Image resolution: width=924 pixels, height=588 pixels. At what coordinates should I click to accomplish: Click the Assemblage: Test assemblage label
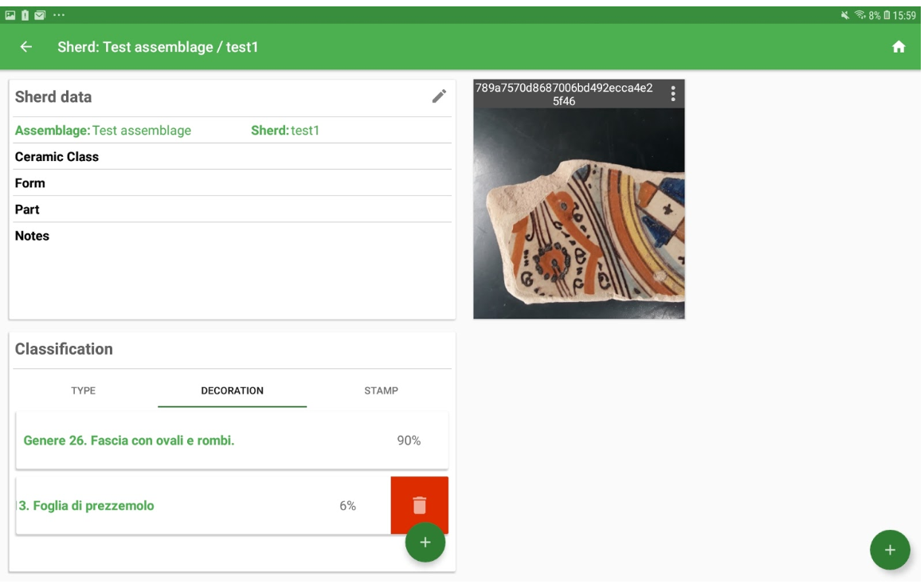tap(103, 131)
